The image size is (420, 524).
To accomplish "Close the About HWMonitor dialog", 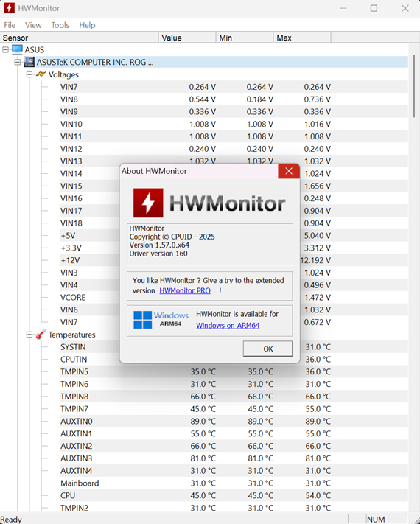I will tap(289, 171).
